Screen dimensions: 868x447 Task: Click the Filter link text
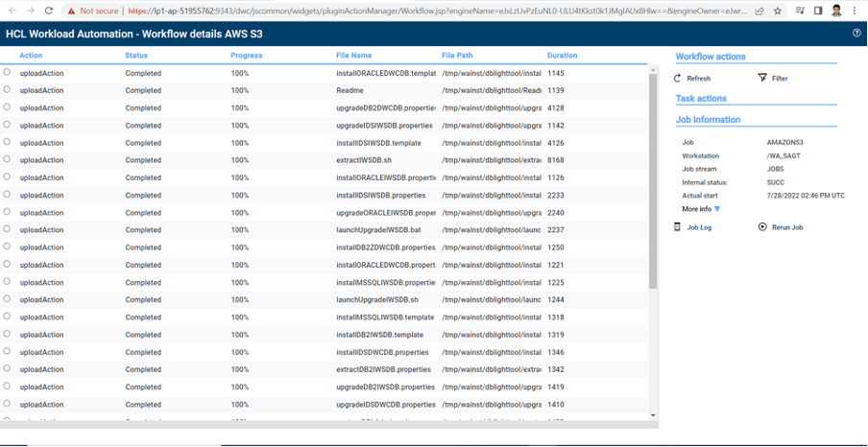tap(780, 79)
